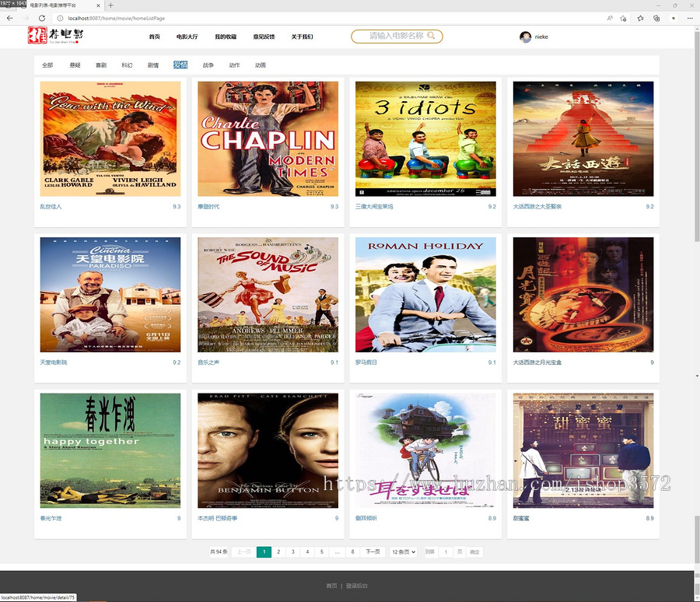
Task: Click the nieke user avatar
Action: click(526, 37)
